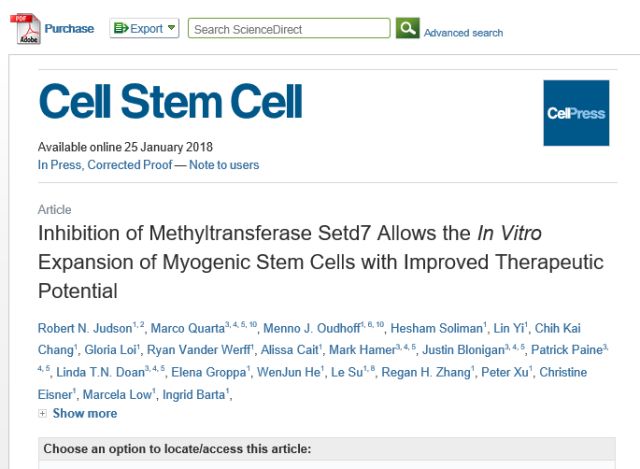Click the plus icon beside Show more
640x469 pixels.
pyautogui.click(x=43, y=413)
